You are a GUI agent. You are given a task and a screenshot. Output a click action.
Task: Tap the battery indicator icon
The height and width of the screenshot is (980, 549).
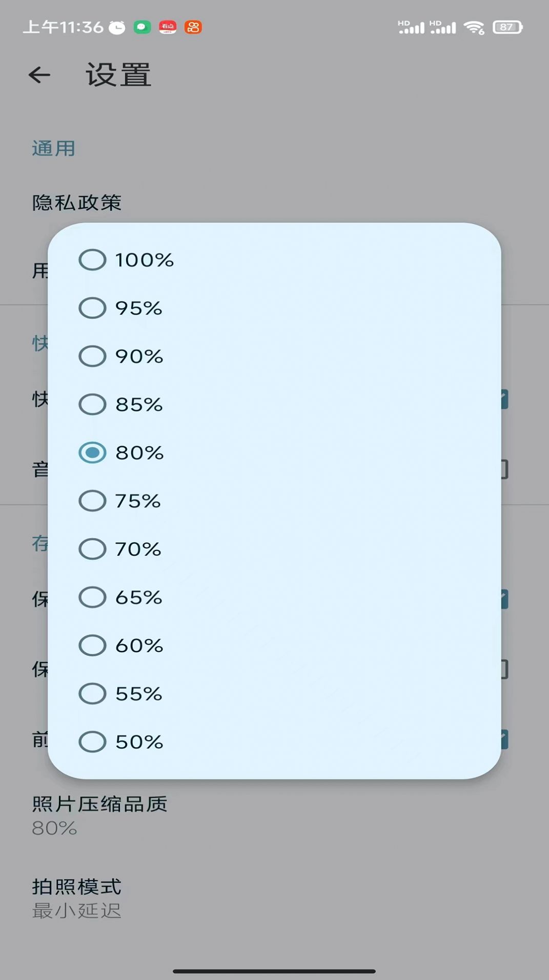pyautogui.click(x=507, y=27)
